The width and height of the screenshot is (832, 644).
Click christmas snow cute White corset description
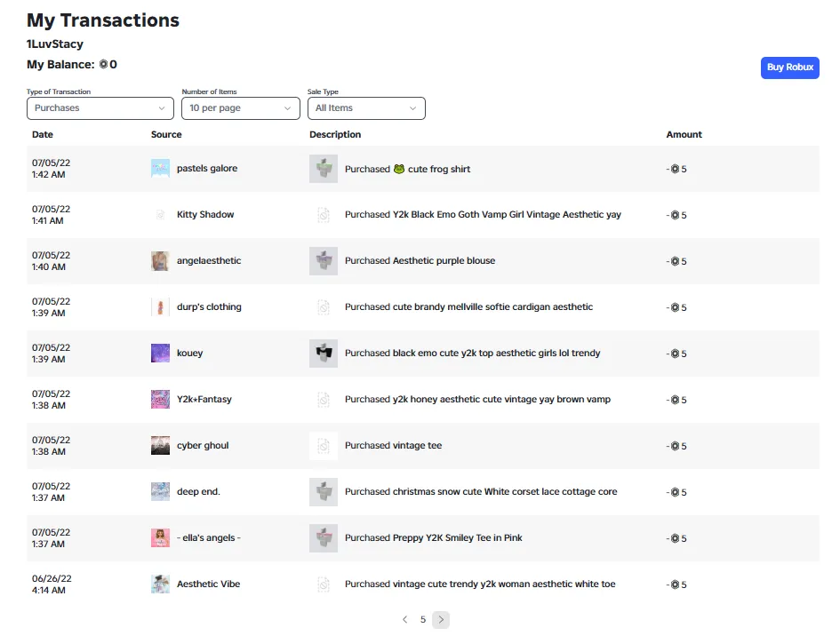coord(481,491)
